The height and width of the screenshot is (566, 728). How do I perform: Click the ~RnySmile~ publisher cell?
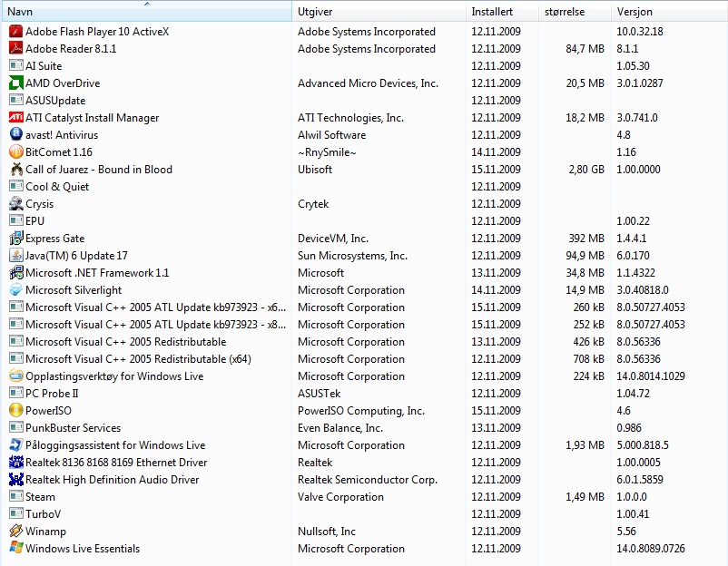point(327,152)
